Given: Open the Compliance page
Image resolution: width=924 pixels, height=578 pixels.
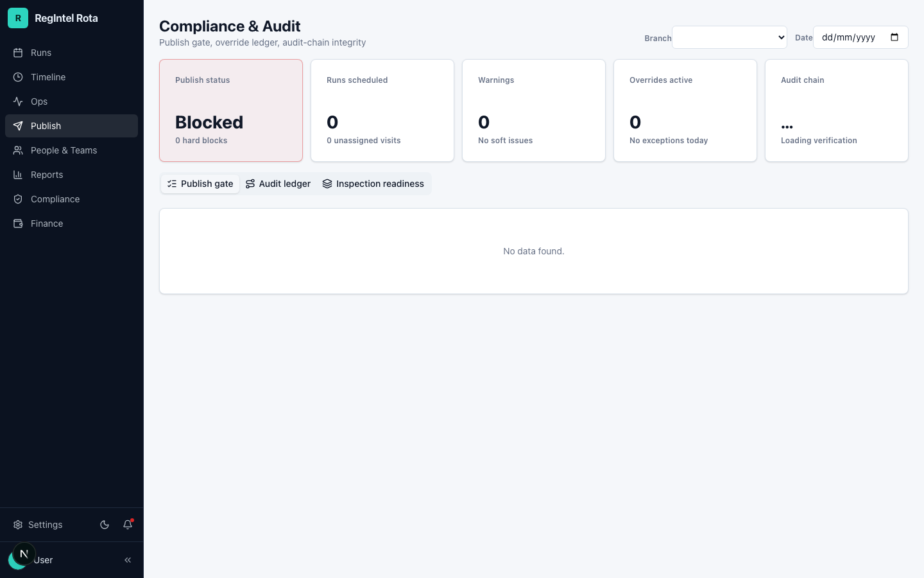Looking at the screenshot, I should pos(71,199).
